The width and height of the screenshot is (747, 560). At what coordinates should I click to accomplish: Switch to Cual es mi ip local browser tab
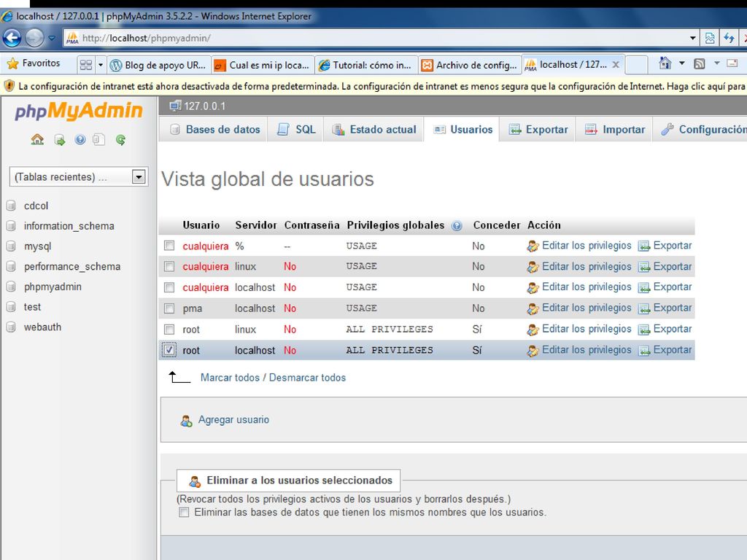click(x=263, y=65)
